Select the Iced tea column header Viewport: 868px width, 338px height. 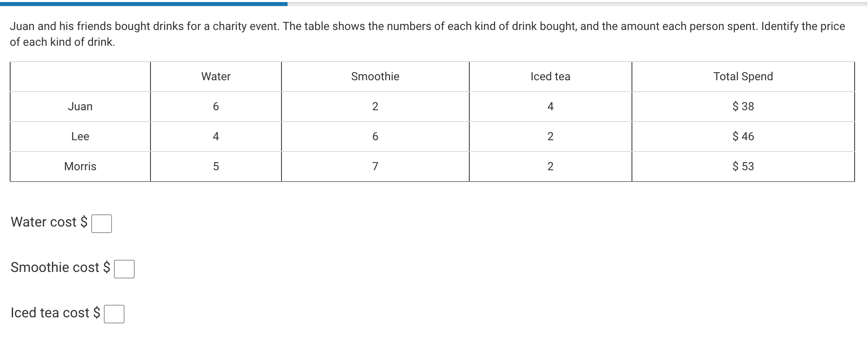[550, 76]
